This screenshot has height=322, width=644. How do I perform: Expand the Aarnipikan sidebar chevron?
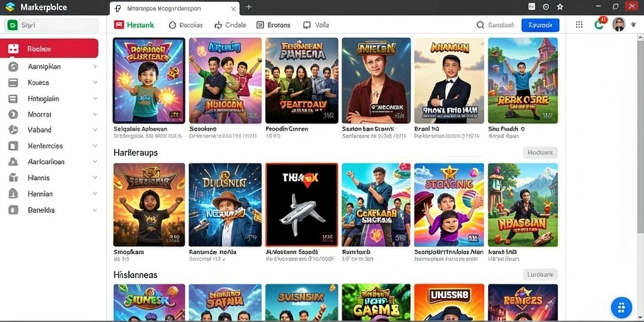[95, 66]
